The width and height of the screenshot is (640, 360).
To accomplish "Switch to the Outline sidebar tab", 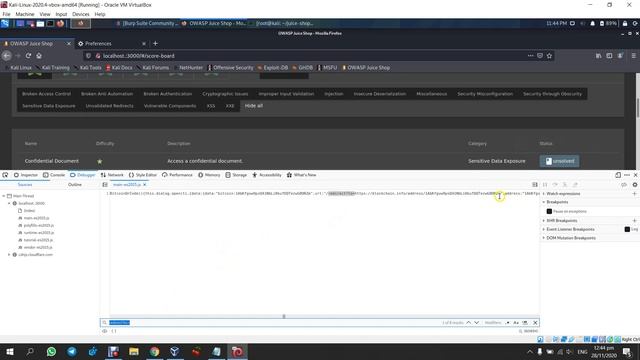I will [75, 184].
